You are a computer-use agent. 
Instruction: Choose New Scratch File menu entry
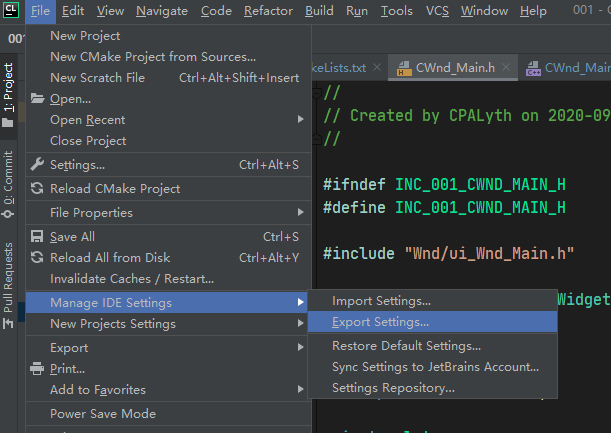[168, 78]
